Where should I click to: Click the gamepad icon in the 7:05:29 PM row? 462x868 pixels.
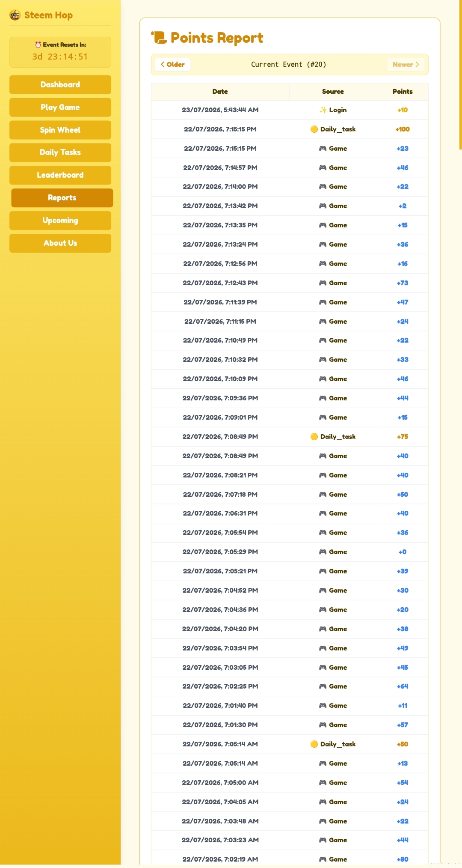[323, 552]
